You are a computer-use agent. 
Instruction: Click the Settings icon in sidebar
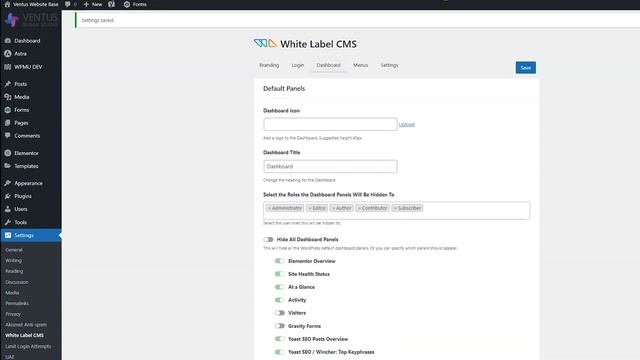[x=8, y=235]
